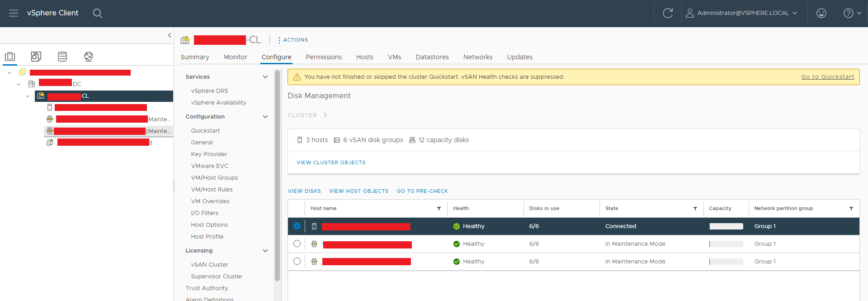The height and width of the screenshot is (301, 868).
Task: Open VMware EVC settings
Action: tap(210, 166)
